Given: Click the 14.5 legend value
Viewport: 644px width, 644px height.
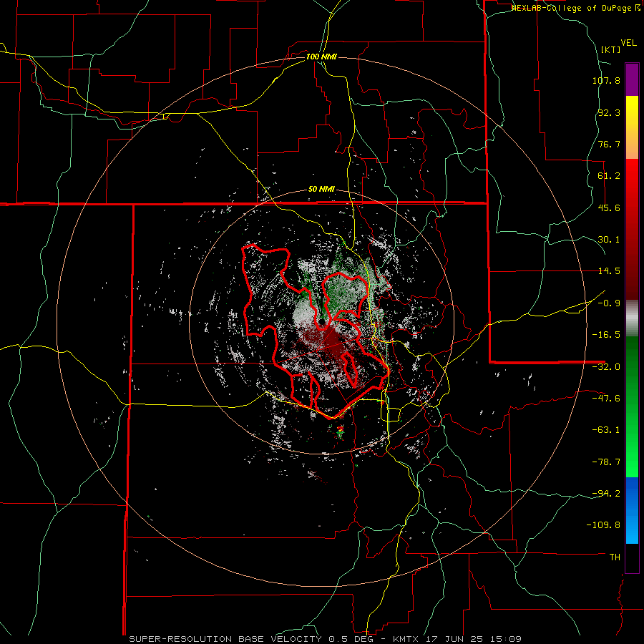Looking at the screenshot, I should tap(609, 271).
